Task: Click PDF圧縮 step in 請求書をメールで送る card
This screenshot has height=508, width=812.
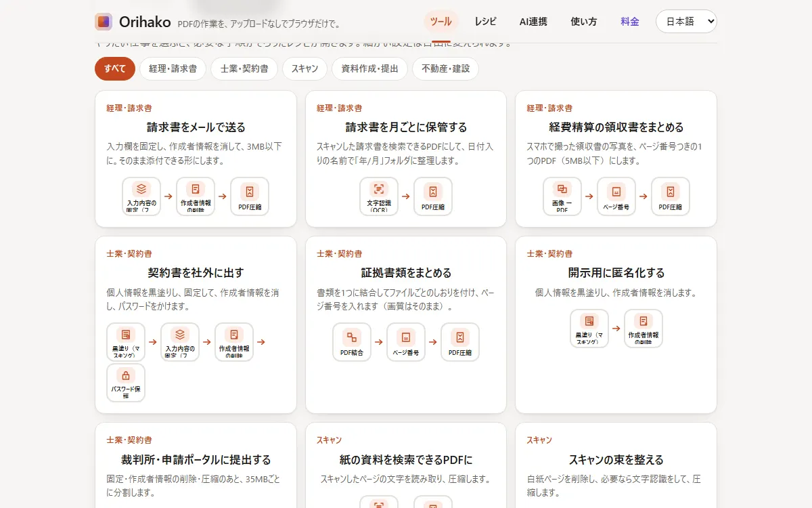Action: pyautogui.click(x=250, y=196)
